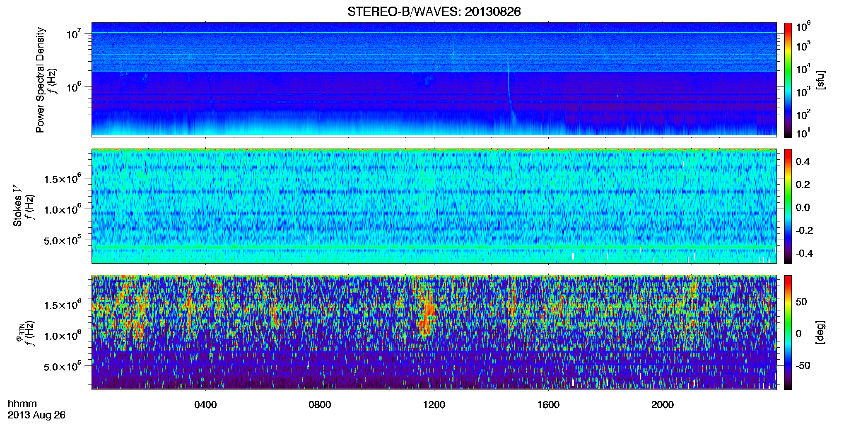Click the 0.4 value on Stokes V colorbar

[x=803, y=162]
